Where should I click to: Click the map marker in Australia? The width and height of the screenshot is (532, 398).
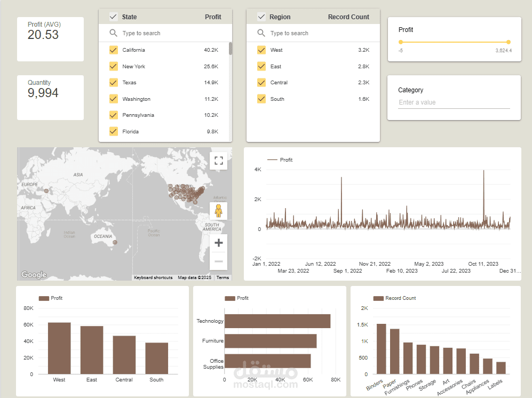[x=115, y=242]
